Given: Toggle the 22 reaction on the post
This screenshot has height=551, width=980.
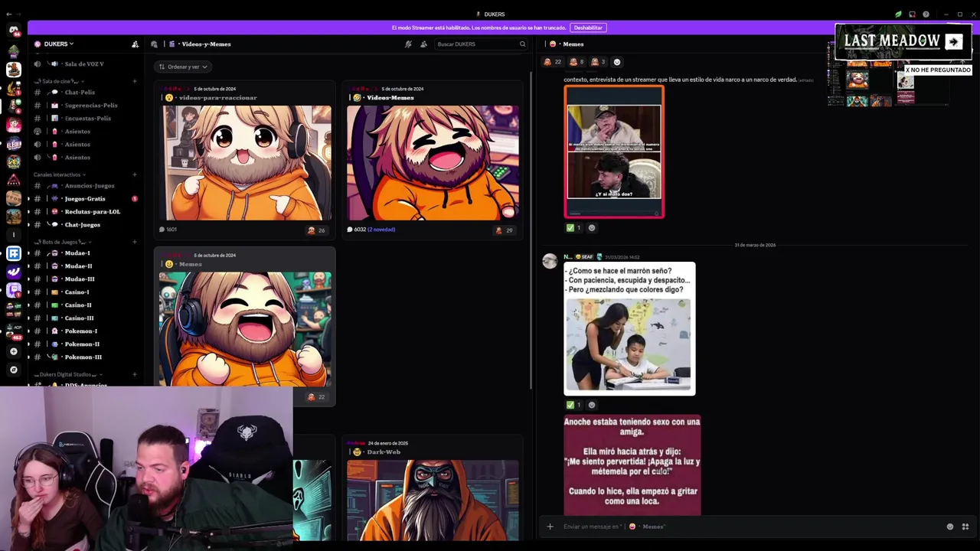Looking at the screenshot, I should [x=552, y=62].
